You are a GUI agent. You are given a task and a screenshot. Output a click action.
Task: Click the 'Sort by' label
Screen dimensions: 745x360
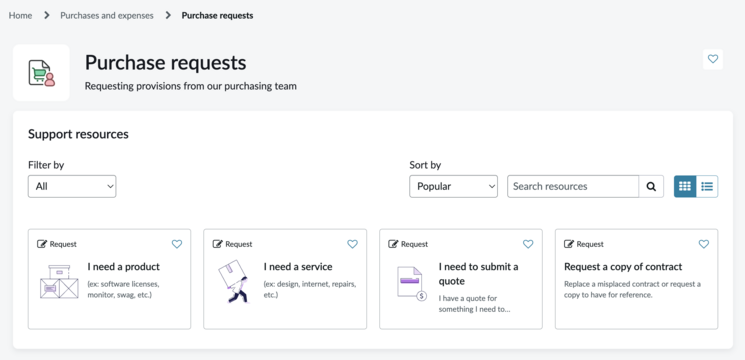point(425,165)
